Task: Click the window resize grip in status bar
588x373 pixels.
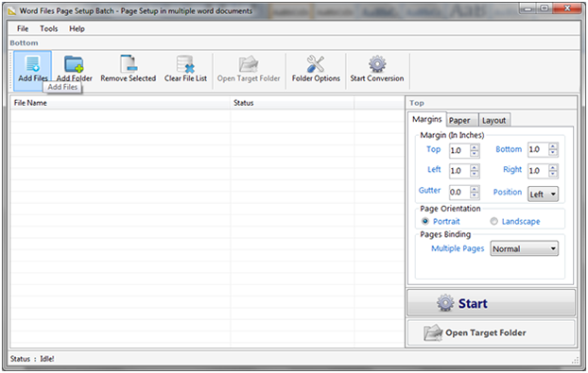Action: pos(576,360)
